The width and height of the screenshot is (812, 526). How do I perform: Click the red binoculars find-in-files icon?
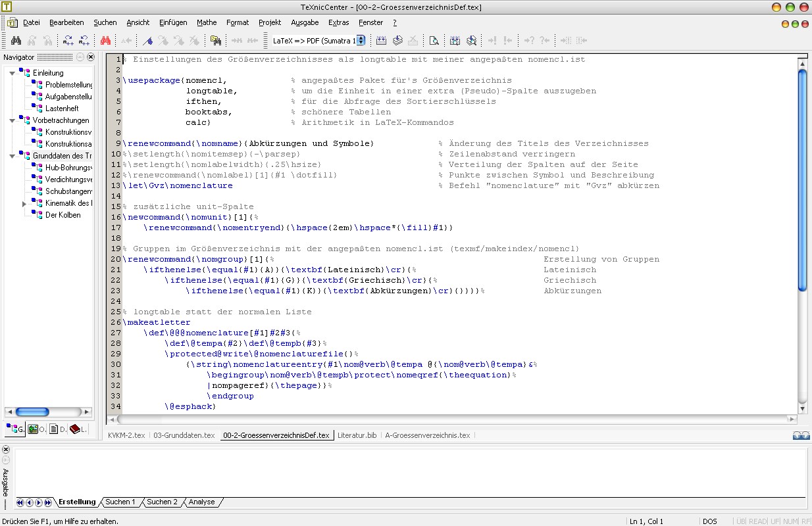point(105,41)
